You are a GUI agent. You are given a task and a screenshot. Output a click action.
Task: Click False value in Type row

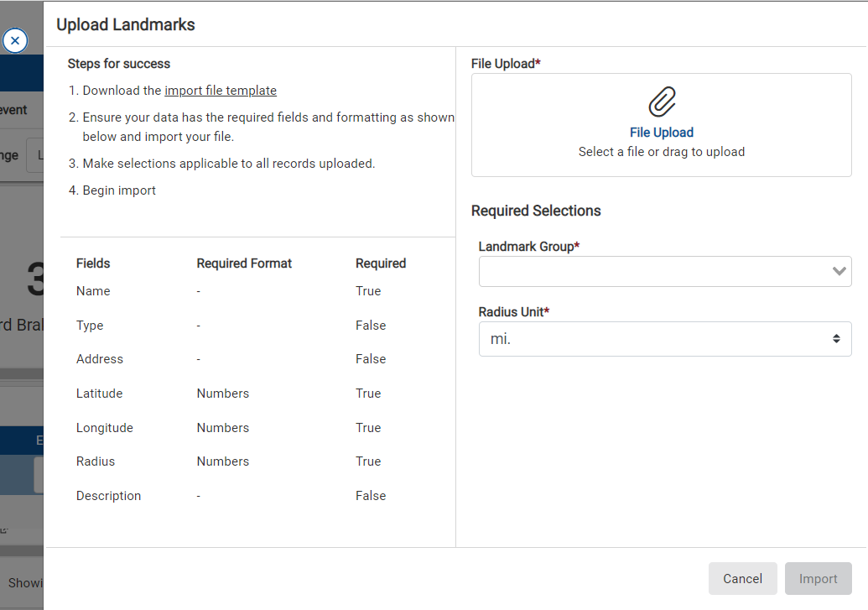click(371, 326)
